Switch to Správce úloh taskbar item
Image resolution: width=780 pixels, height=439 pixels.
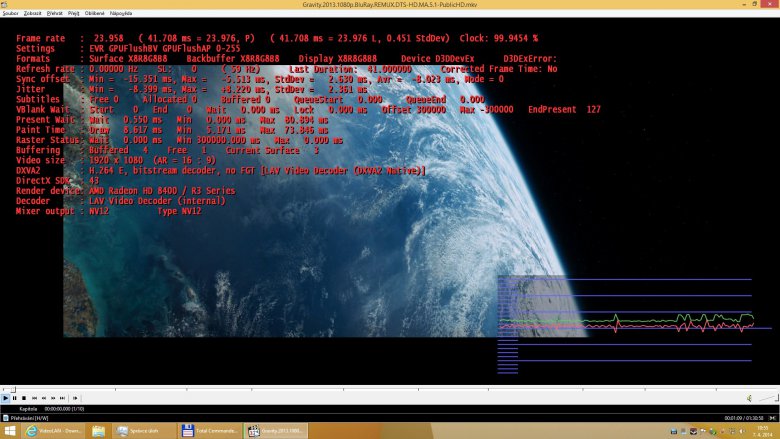[x=144, y=431]
